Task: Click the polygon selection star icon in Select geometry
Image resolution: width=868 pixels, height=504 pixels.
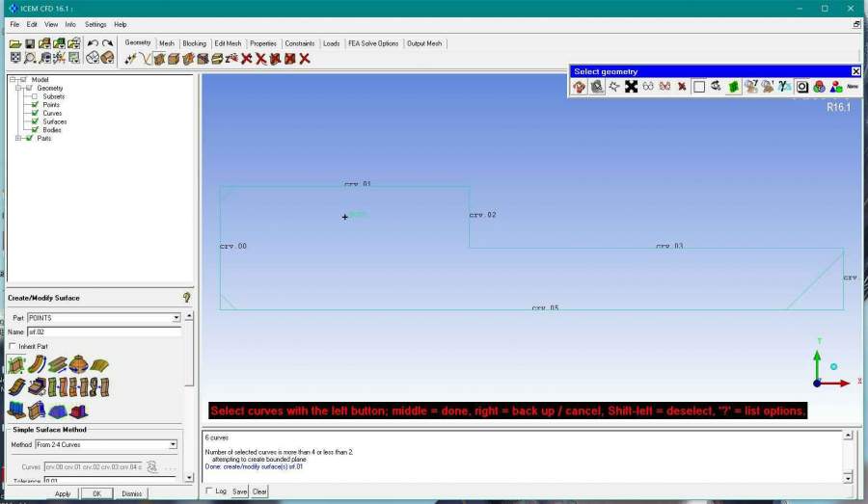Action: 614,87
